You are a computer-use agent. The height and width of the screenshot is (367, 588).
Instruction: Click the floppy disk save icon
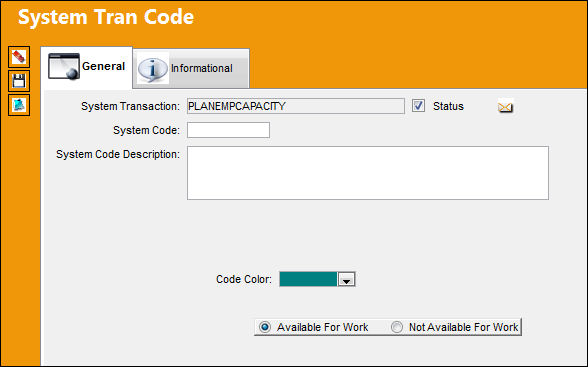19,81
